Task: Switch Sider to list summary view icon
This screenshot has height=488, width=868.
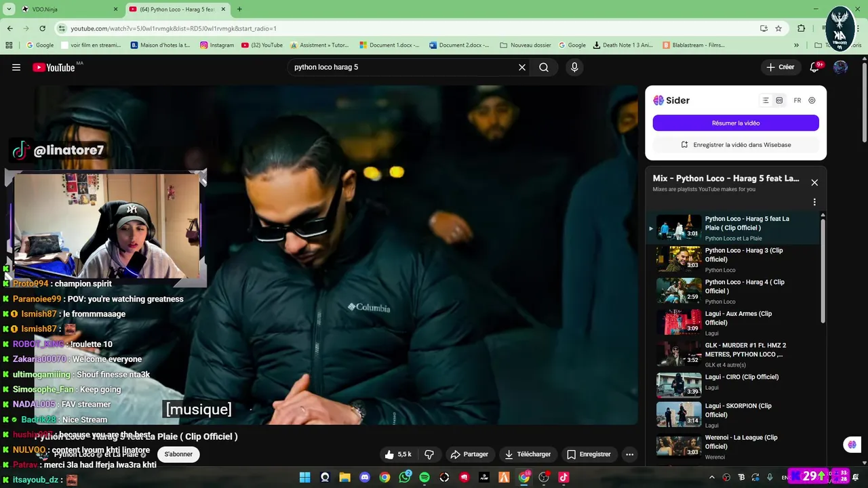Action: coord(766,100)
